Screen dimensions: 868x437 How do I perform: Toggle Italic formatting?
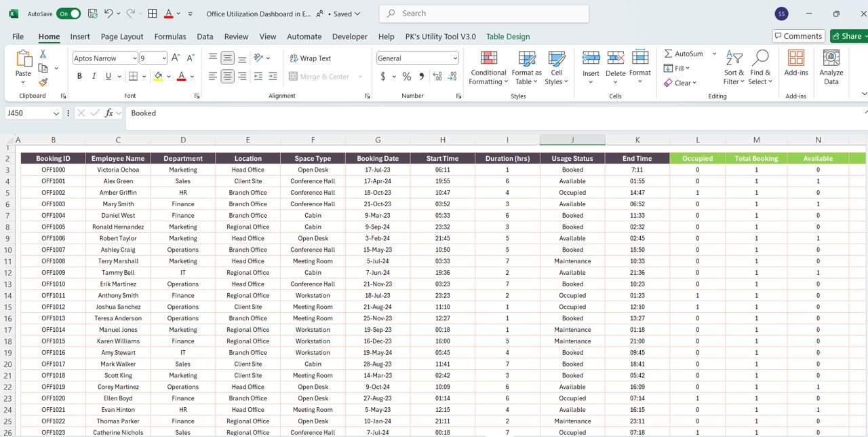(x=94, y=77)
